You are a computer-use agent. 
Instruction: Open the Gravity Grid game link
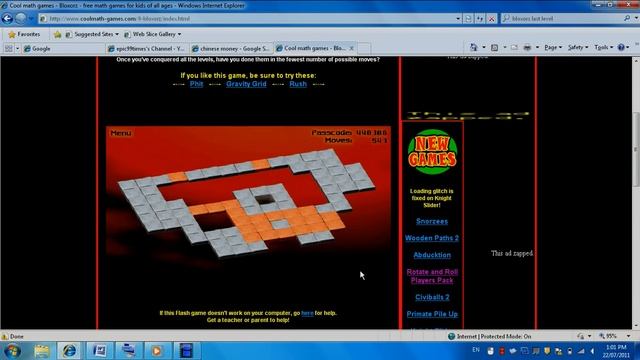[246, 84]
